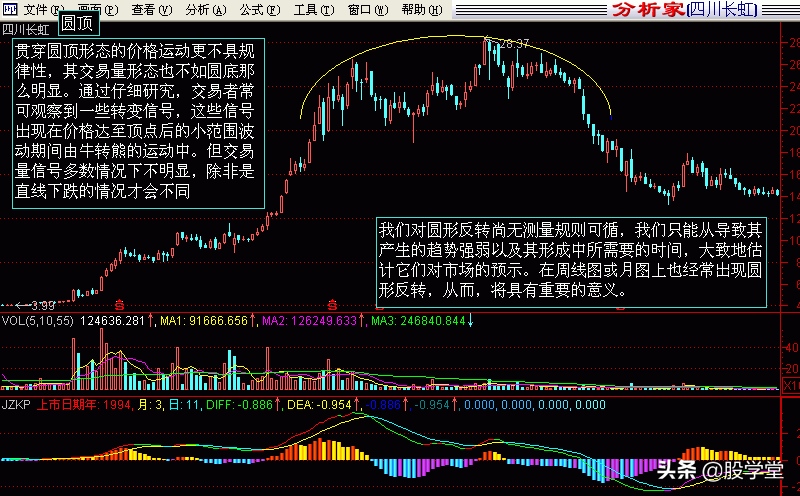The width and height of the screenshot is (800, 496).
Task: Open the 工具(T) menu
Action: coord(314,10)
